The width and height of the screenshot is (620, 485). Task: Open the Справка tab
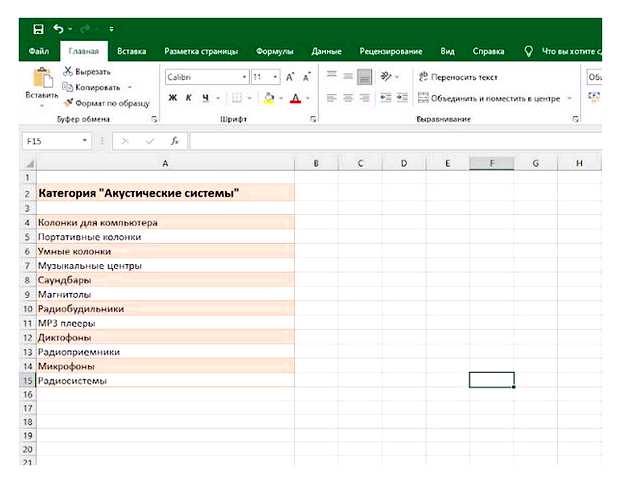coord(488,51)
